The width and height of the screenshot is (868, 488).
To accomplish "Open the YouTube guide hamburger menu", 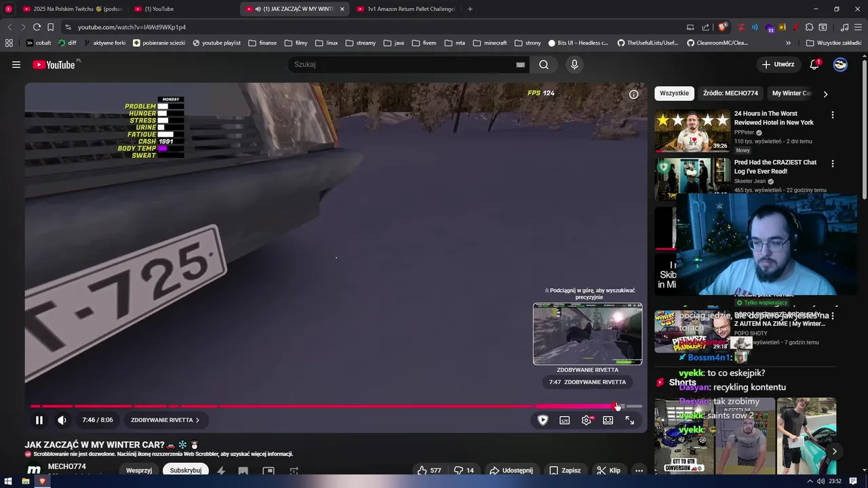I will [16, 64].
